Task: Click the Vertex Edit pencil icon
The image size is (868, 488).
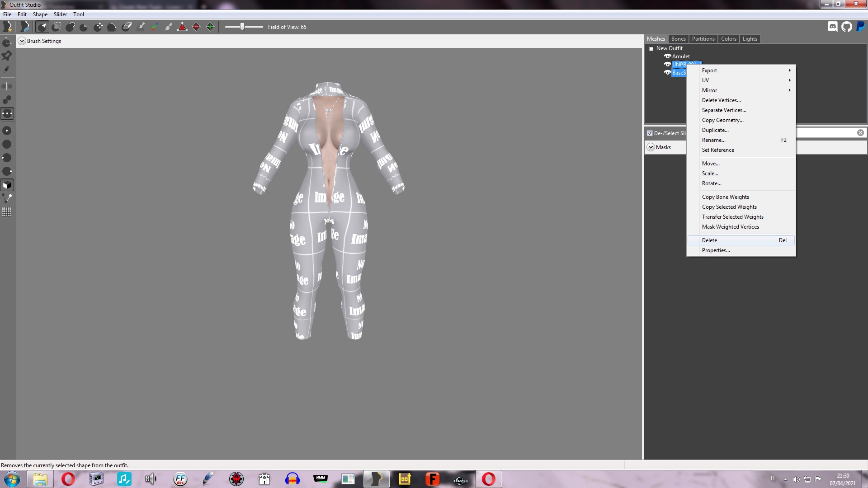Action: 7,69
